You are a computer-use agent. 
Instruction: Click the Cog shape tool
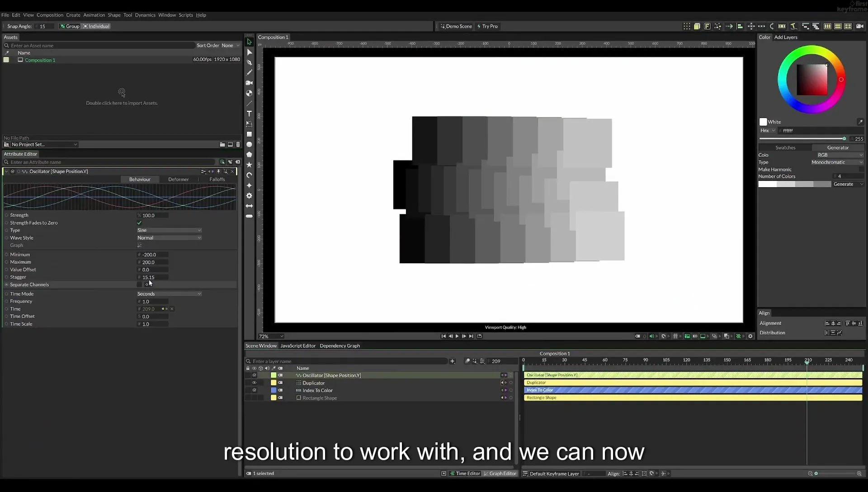[x=249, y=196]
